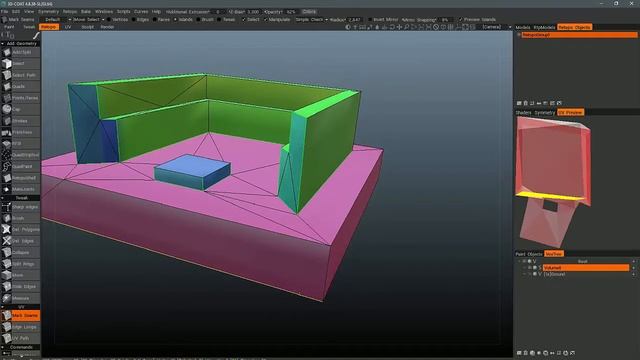The image size is (640, 360).
Task: Activate the Del. Polygons tool
Action: 20,230
